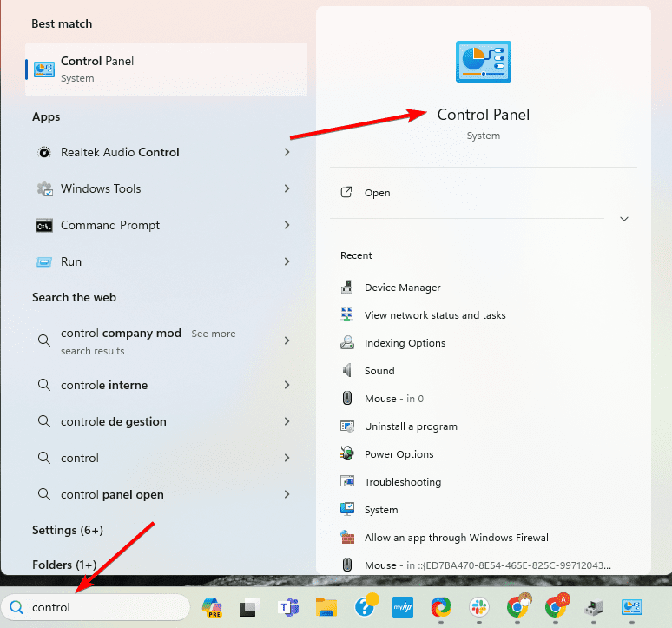Screen dimensions: 672x628
Task: Click Open action for Control Panel
Action: click(x=377, y=193)
